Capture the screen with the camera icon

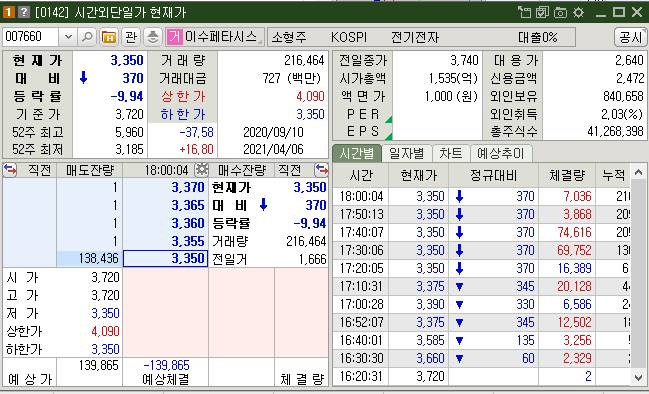pyautogui.click(x=560, y=12)
